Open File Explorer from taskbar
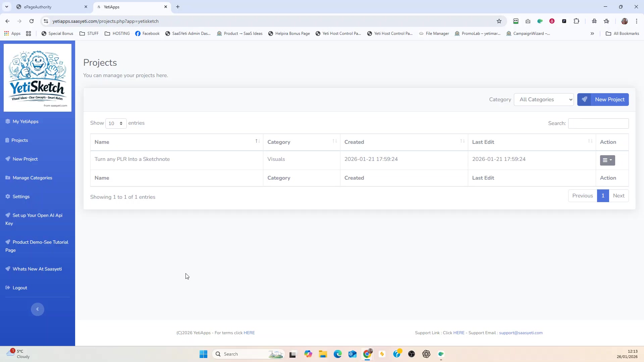644x362 pixels. click(323, 354)
